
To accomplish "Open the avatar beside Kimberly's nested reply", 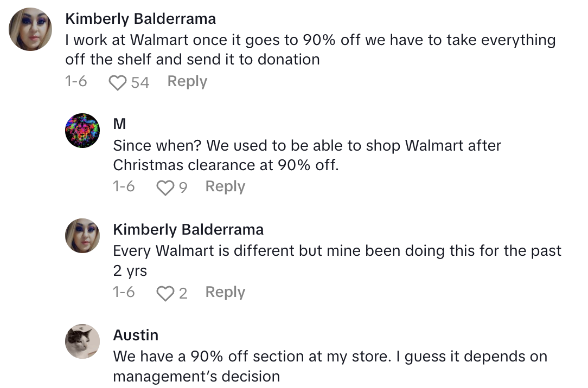I will 82,236.
